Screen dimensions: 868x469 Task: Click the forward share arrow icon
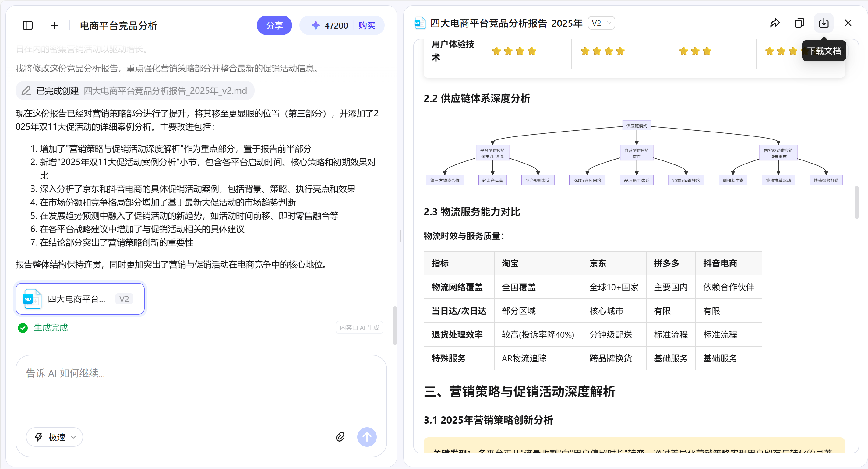(x=775, y=23)
